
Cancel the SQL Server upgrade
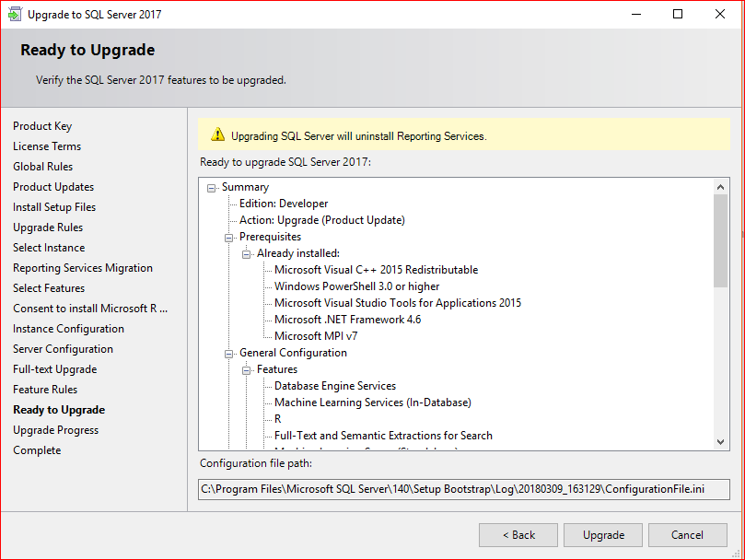pyautogui.click(x=687, y=535)
